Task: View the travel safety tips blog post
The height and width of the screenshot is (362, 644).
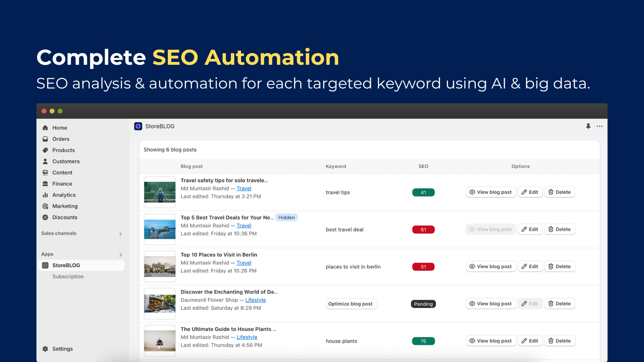Action: pyautogui.click(x=491, y=192)
